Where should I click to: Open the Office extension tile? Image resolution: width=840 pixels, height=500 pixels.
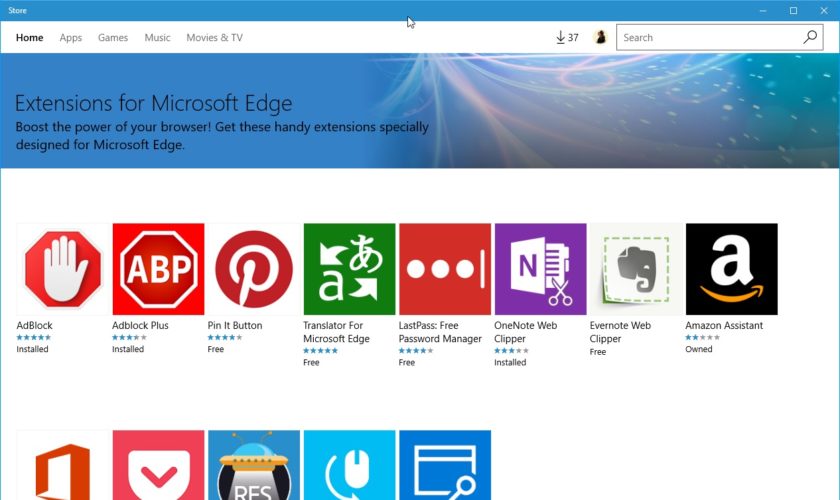(62, 465)
